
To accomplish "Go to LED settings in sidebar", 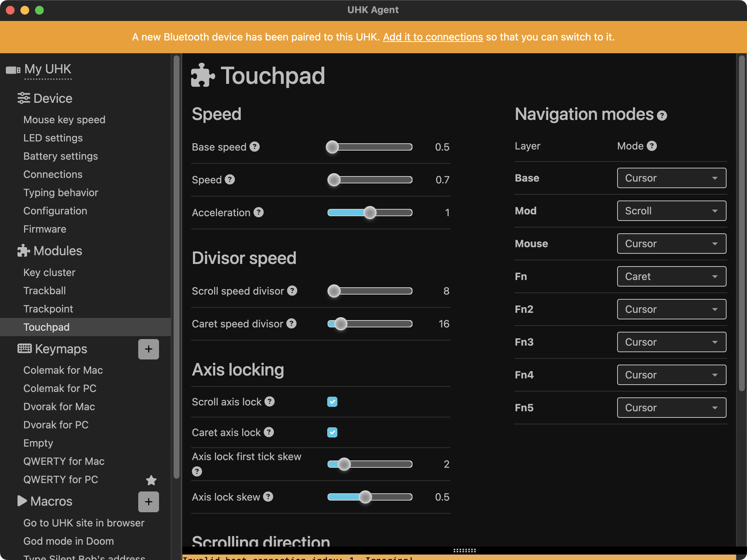I will 53,138.
